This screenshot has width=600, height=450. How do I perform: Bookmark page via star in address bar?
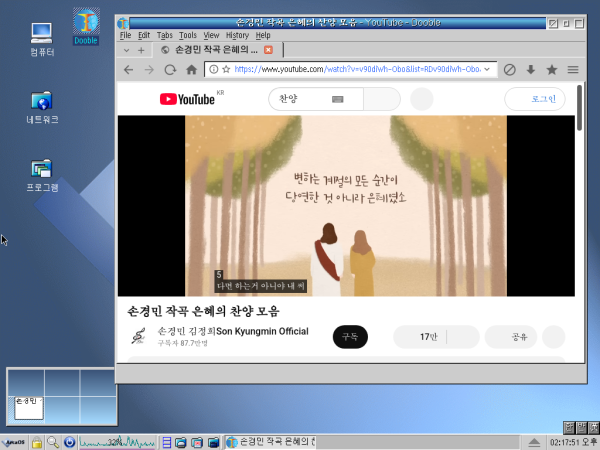[x=226, y=69]
